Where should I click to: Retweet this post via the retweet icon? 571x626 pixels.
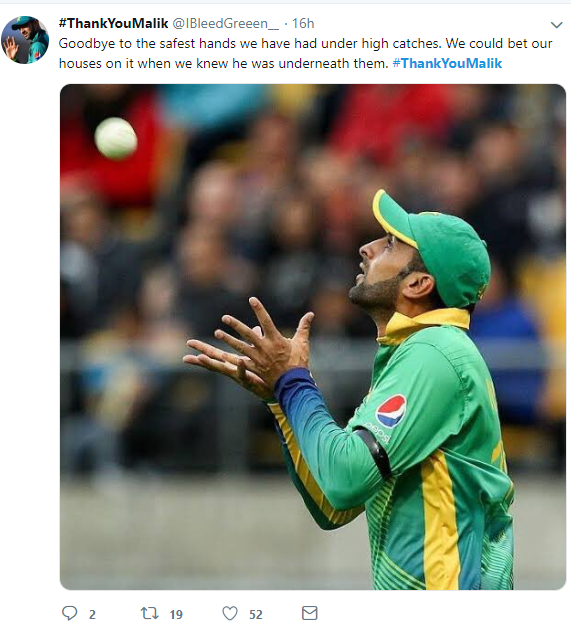tap(150, 613)
